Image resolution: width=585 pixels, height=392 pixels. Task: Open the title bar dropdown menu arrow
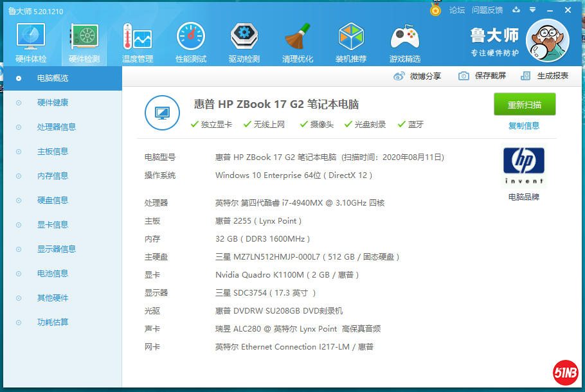pos(532,10)
